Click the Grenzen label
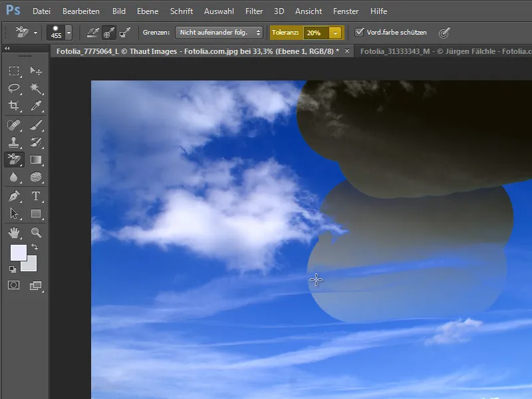 (x=156, y=33)
